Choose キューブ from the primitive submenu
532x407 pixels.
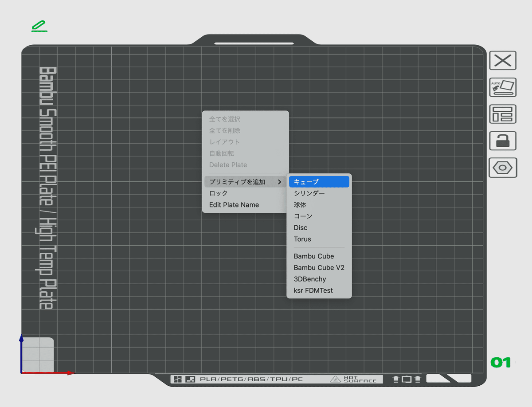point(319,182)
